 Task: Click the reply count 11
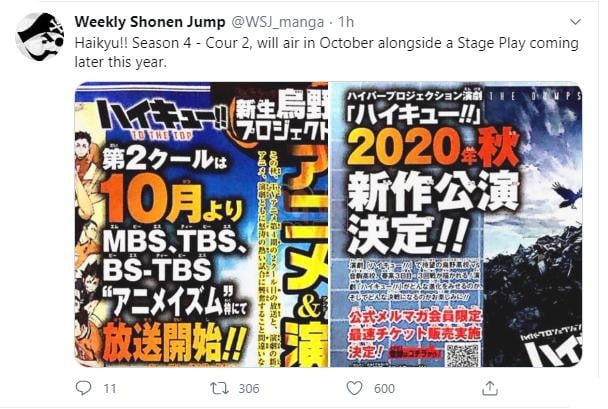click(x=110, y=388)
